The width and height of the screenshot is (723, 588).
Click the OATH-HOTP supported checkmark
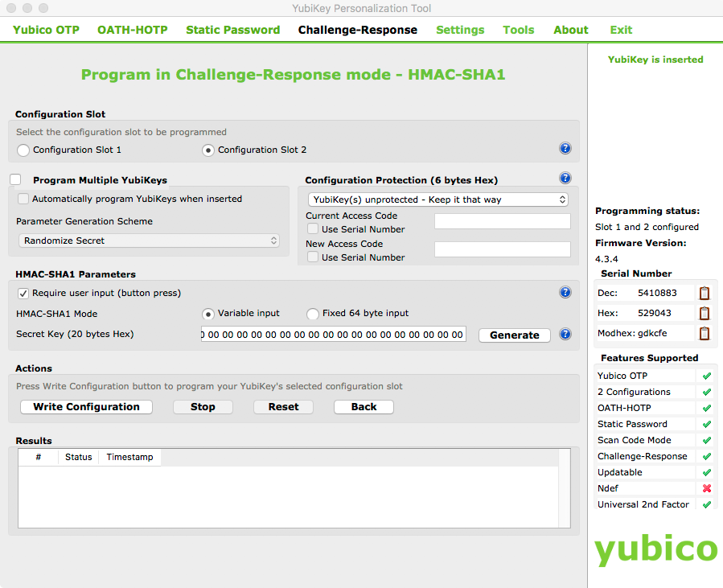click(x=706, y=408)
